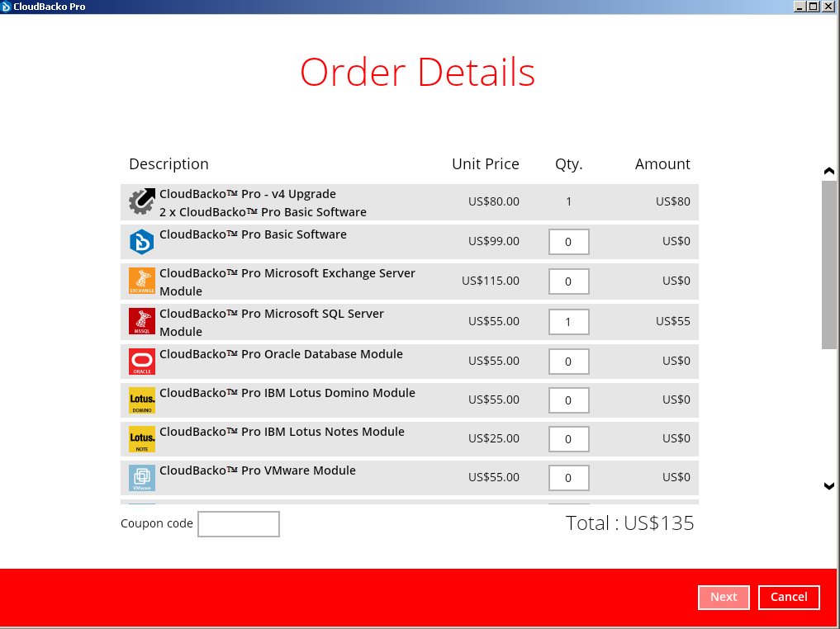The width and height of the screenshot is (840, 629).
Task: Click 'CloudBacko Pro VMware Module' text
Action: coord(258,471)
